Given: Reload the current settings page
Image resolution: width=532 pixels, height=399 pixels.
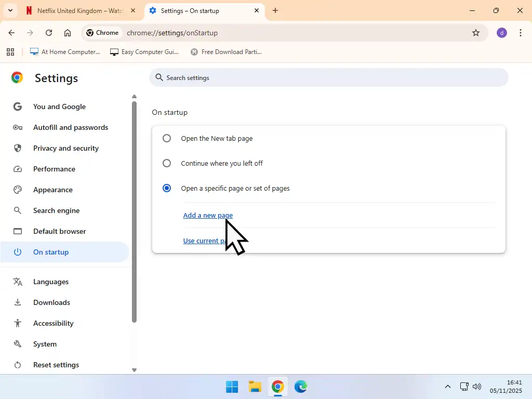Looking at the screenshot, I should [x=48, y=33].
